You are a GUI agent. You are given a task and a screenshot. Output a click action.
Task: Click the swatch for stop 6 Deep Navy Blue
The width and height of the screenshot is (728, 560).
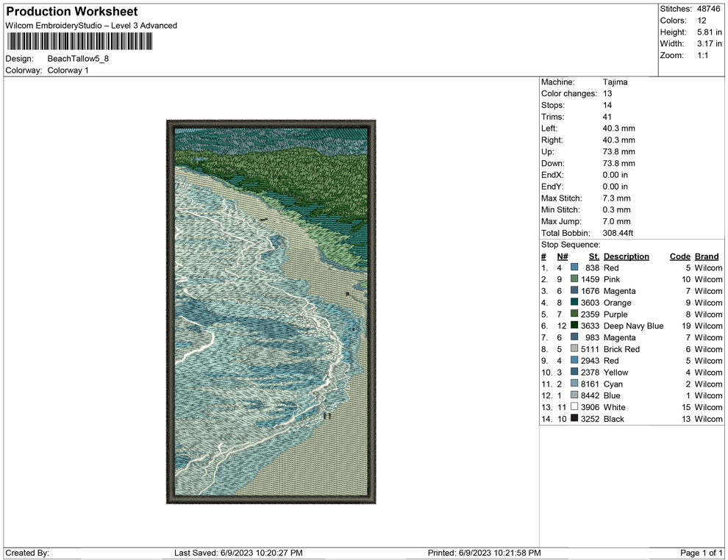point(574,326)
